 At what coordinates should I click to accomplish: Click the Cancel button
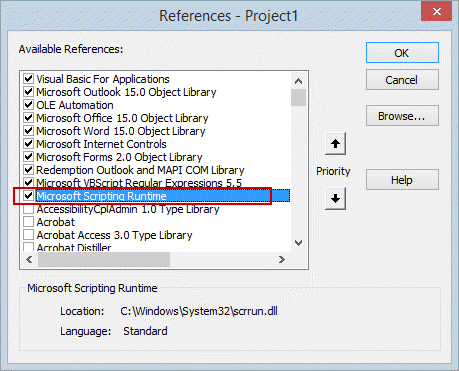(x=402, y=80)
